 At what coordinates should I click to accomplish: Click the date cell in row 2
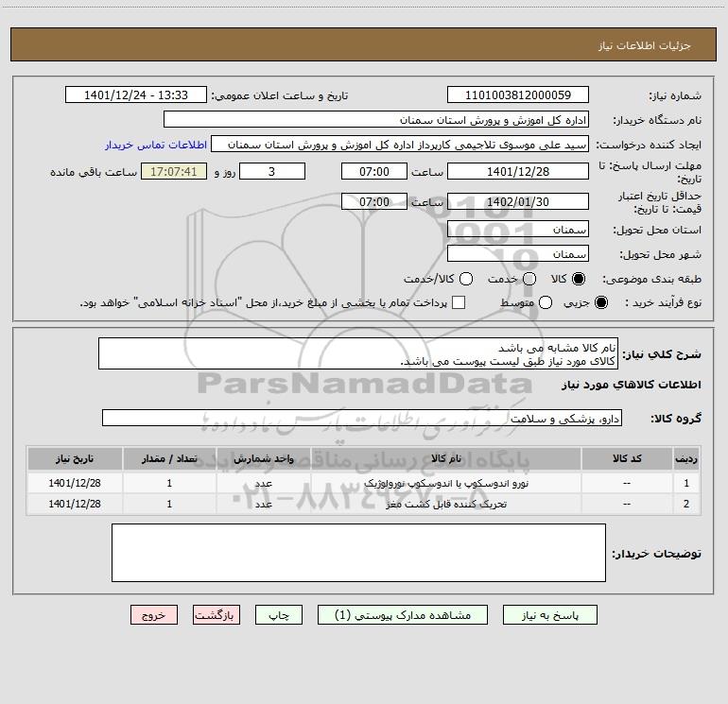(x=75, y=504)
